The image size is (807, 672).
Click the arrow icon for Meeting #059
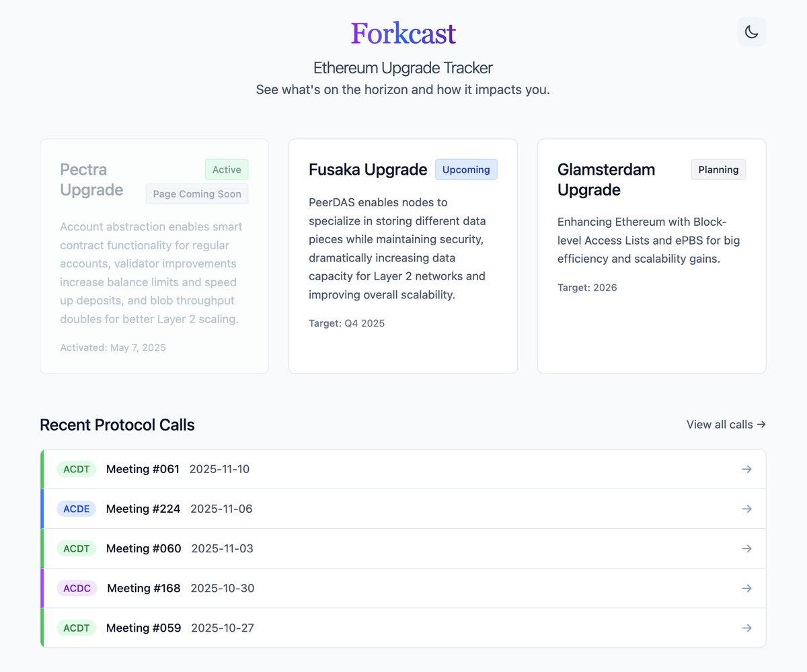pos(746,628)
